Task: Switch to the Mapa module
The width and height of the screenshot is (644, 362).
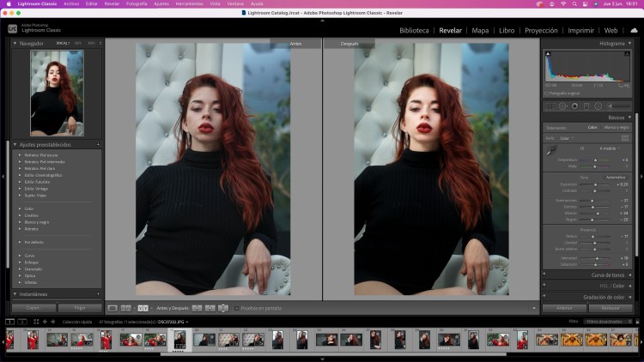Action: pos(480,30)
